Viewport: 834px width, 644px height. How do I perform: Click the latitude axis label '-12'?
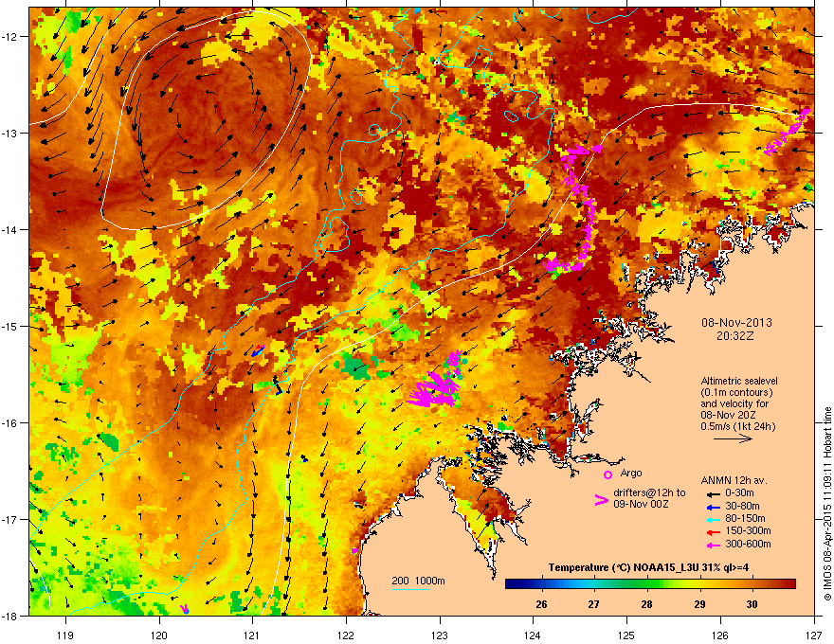tap(10, 37)
